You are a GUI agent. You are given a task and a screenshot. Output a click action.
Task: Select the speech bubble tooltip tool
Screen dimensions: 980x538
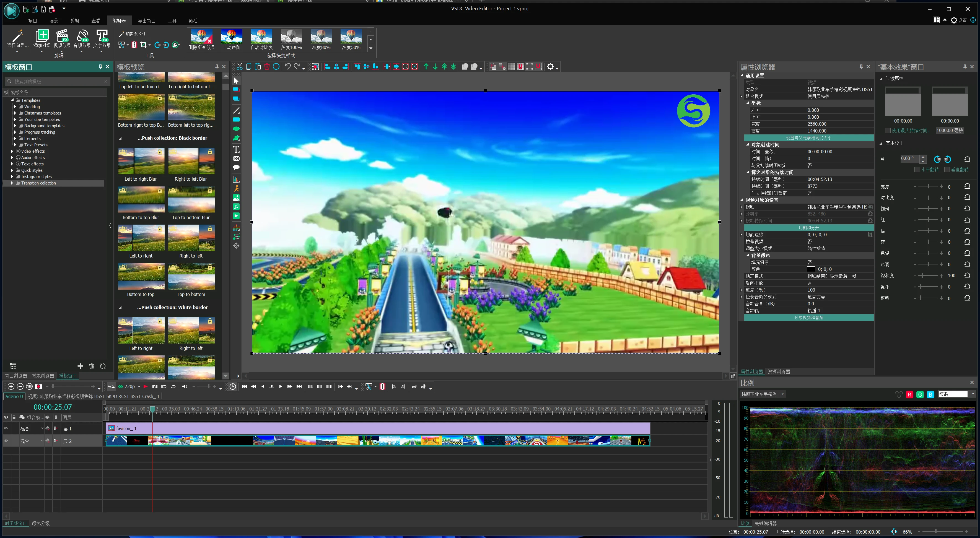tap(236, 168)
